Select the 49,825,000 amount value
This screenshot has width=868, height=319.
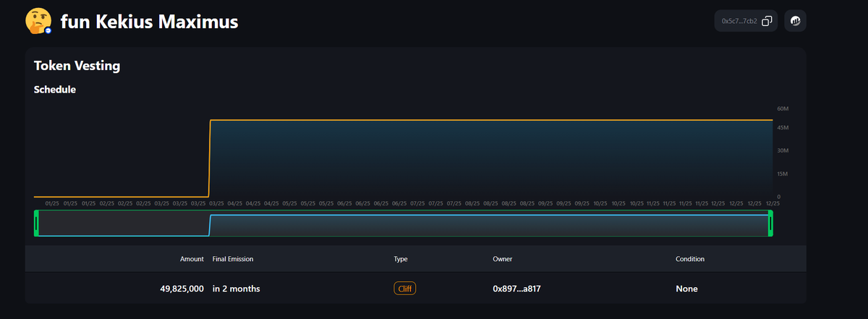[x=182, y=289]
